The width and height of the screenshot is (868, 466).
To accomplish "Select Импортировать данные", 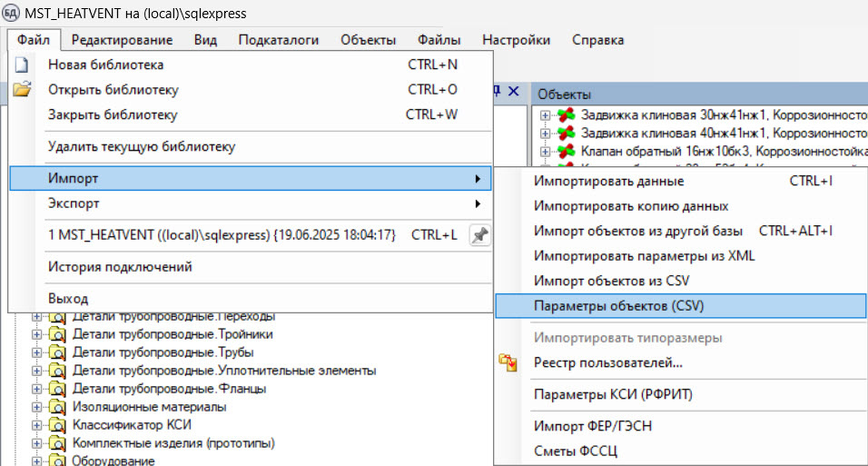I will (681, 181).
